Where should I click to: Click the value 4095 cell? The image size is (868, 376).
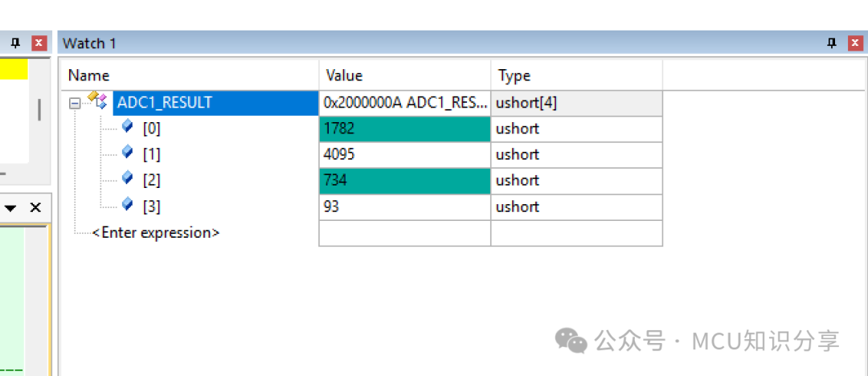click(x=404, y=154)
